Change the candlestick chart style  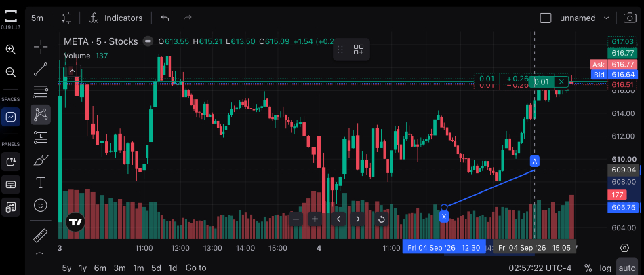point(66,18)
